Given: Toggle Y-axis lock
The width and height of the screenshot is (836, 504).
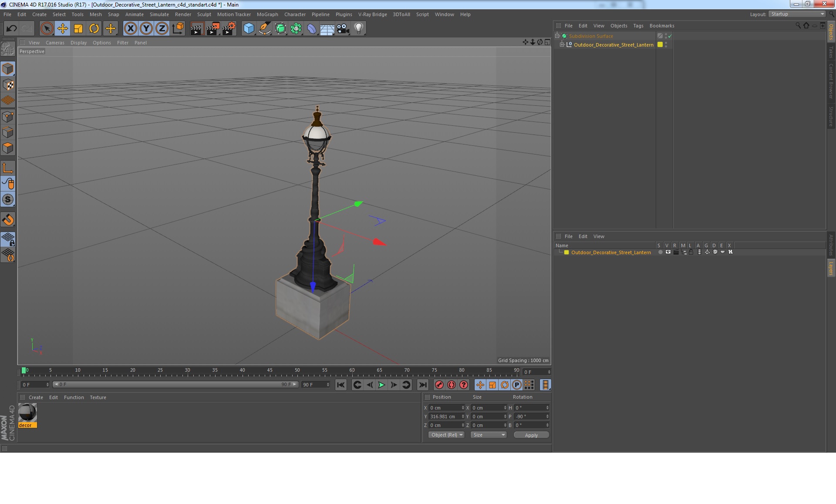Looking at the screenshot, I should pyautogui.click(x=146, y=29).
